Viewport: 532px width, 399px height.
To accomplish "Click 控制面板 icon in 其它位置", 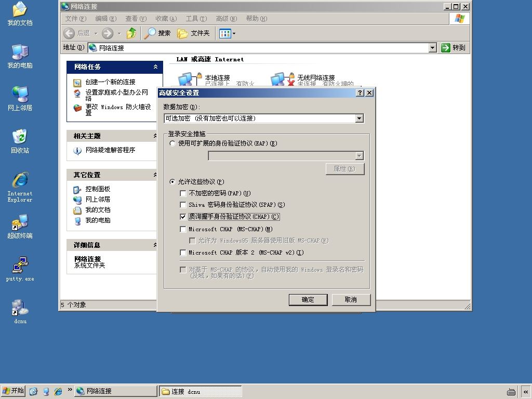I will tap(77, 190).
